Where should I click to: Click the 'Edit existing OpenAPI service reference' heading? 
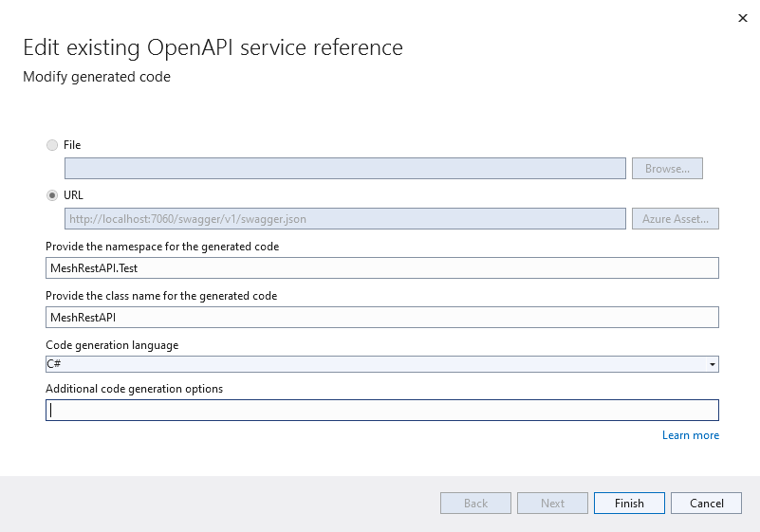click(213, 47)
